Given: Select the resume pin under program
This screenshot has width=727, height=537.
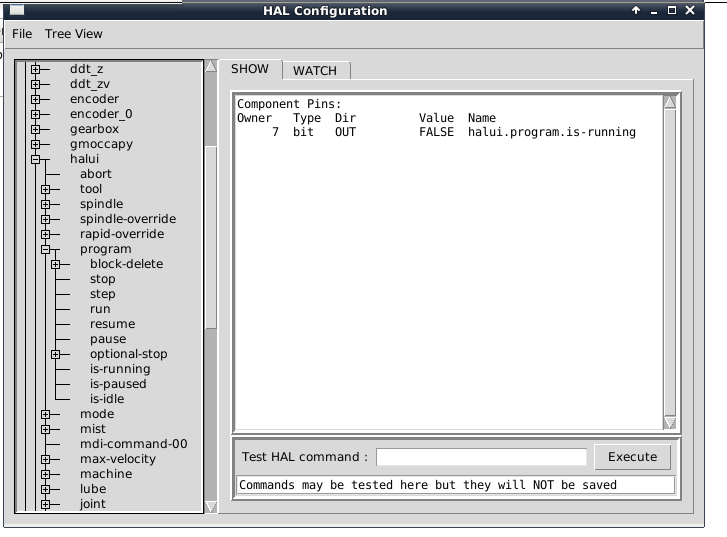Looking at the screenshot, I should pyautogui.click(x=112, y=324).
